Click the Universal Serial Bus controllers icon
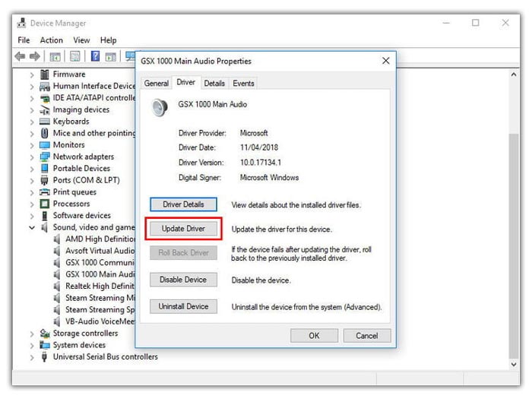 pos(44,357)
